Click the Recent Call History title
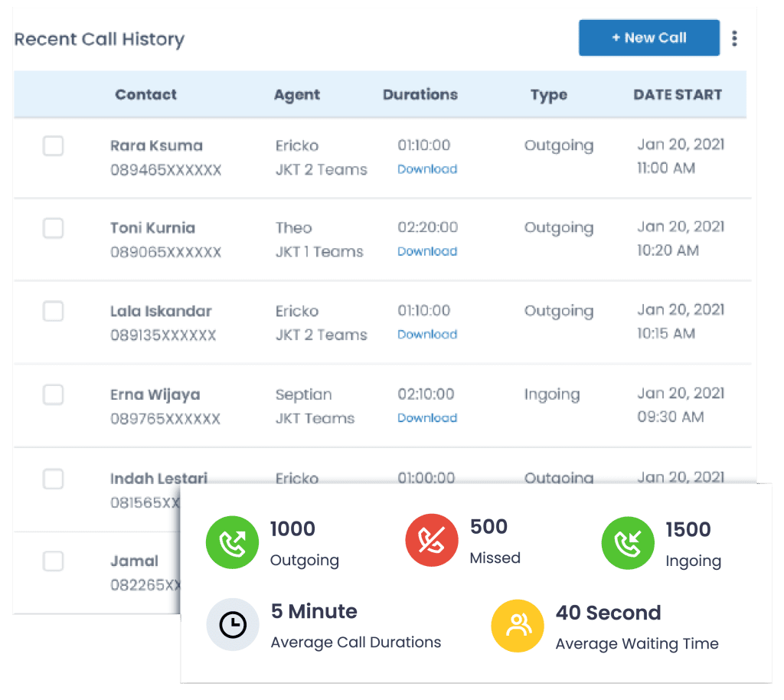Viewport: 784px width, 700px height. click(x=99, y=39)
